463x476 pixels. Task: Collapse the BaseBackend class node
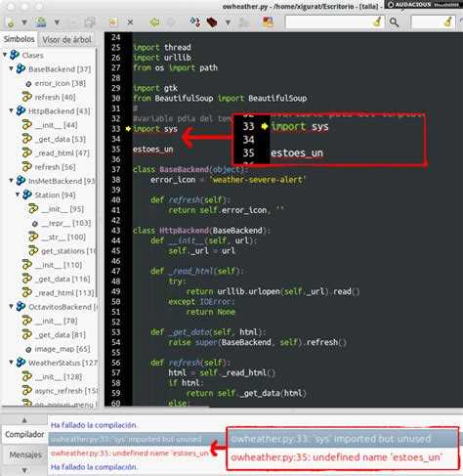click(x=11, y=68)
